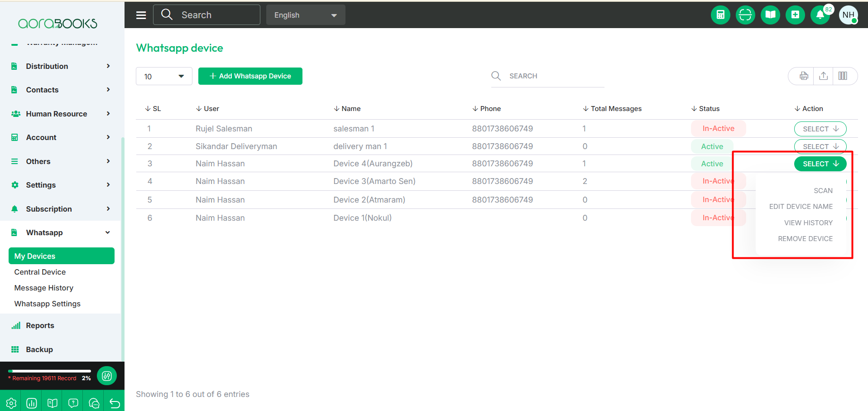Sort table by User column
The image size is (868, 411).
click(x=207, y=109)
